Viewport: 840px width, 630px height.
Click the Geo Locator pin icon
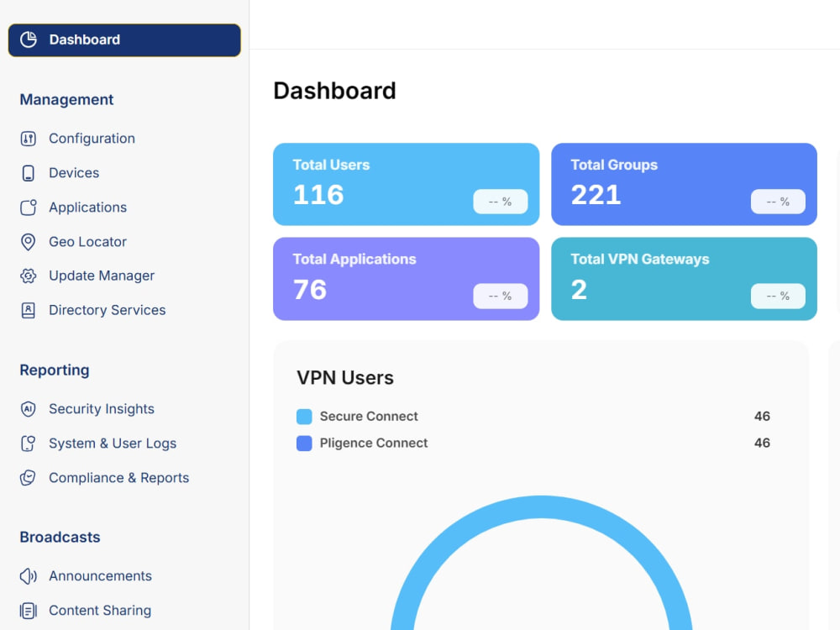point(29,242)
